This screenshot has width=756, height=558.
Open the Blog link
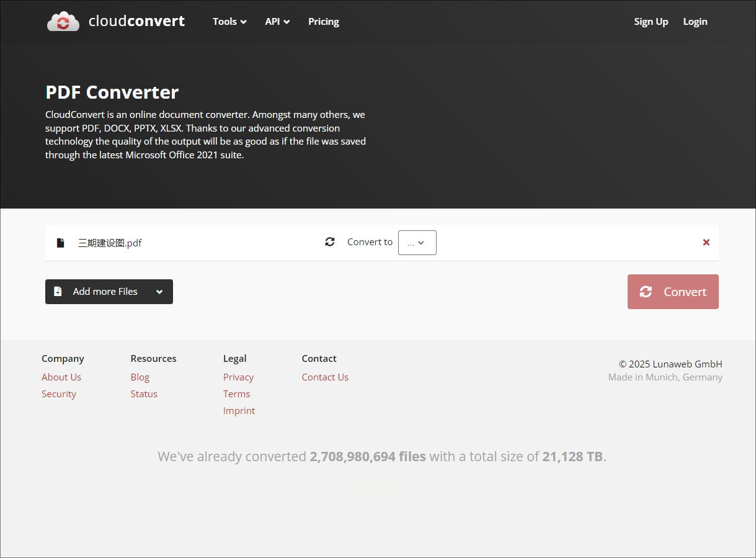pos(140,377)
